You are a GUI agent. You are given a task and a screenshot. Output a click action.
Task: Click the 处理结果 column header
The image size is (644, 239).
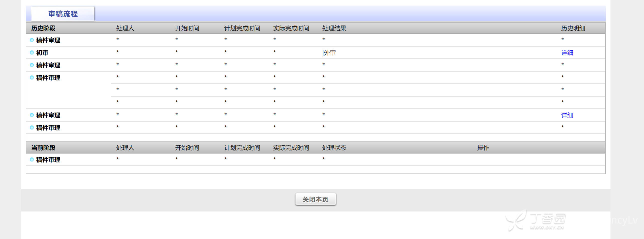click(x=334, y=28)
